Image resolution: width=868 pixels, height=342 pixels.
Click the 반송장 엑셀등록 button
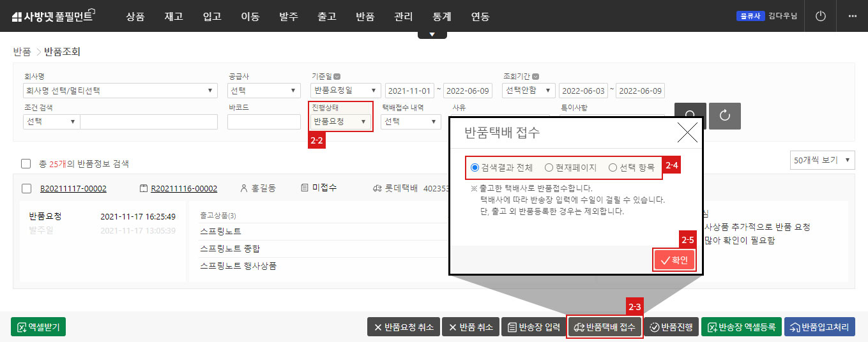[741, 327]
